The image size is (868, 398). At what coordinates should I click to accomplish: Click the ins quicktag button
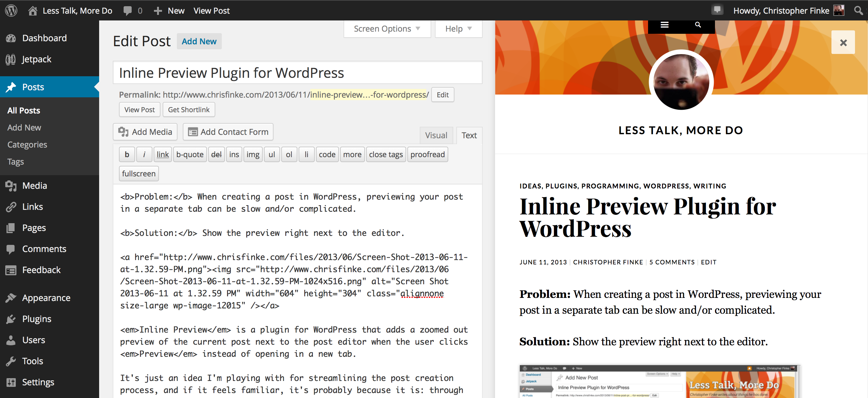tap(234, 154)
